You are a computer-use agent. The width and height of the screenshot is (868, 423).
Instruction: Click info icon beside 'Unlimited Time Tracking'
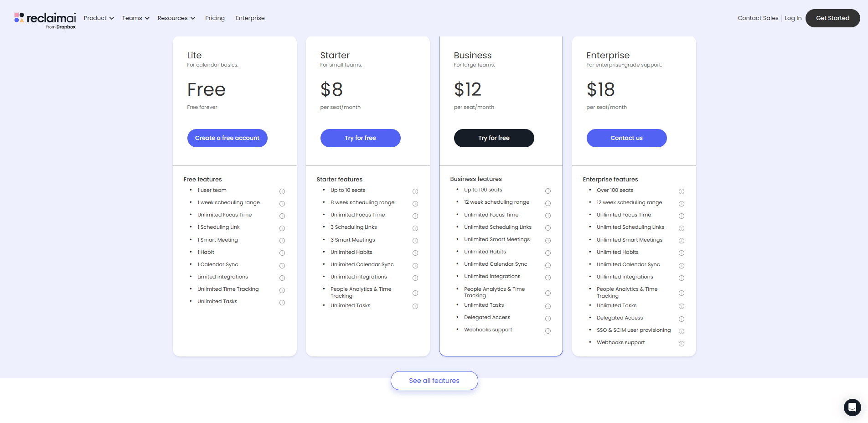point(282,290)
